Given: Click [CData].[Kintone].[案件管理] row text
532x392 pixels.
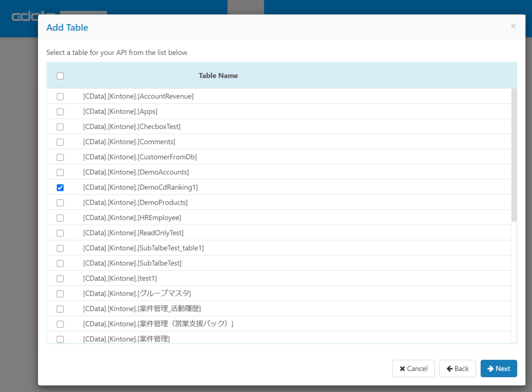Looking at the screenshot, I should pyautogui.click(x=126, y=339).
